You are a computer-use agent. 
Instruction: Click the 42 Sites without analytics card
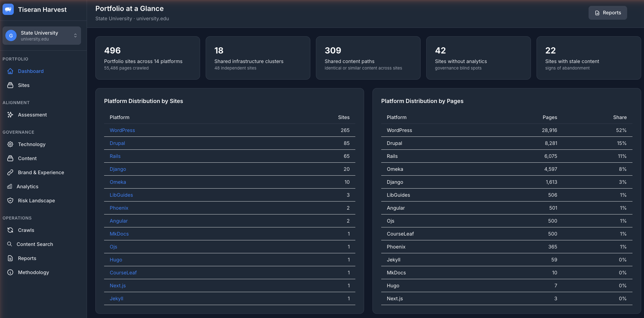tap(478, 58)
